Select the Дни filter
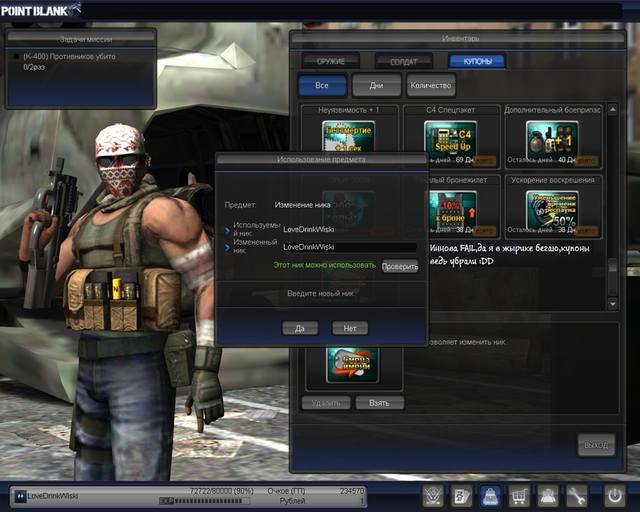 (376, 85)
